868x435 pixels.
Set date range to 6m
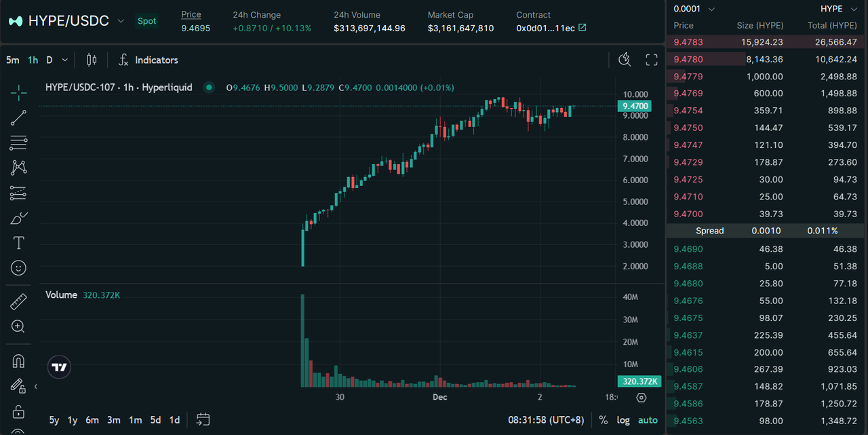(x=92, y=420)
